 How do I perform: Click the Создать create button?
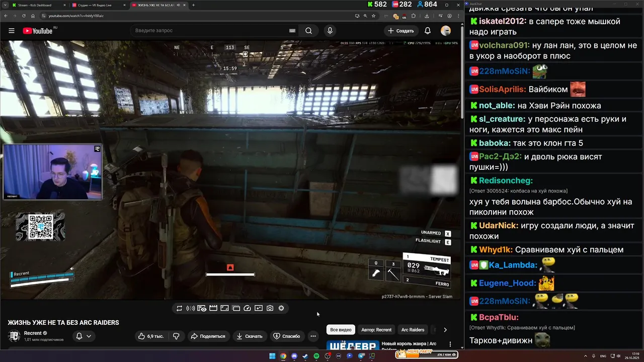click(401, 31)
